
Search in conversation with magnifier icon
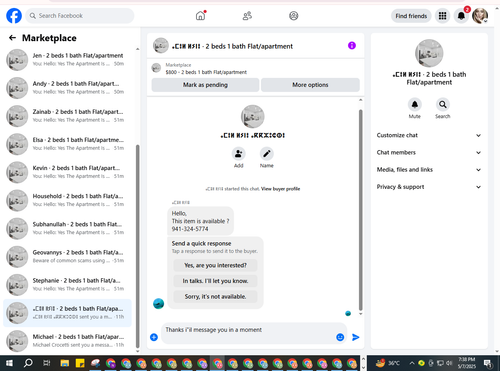pyautogui.click(x=443, y=104)
